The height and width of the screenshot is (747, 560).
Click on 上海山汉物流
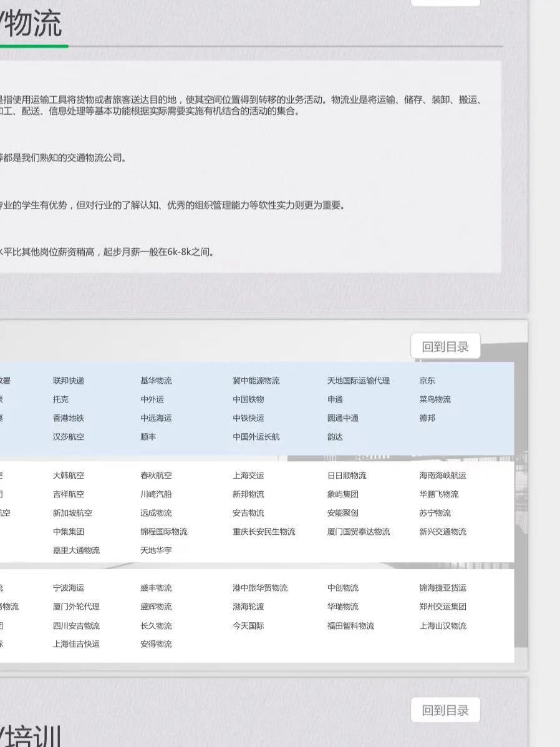(x=443, y=625)
